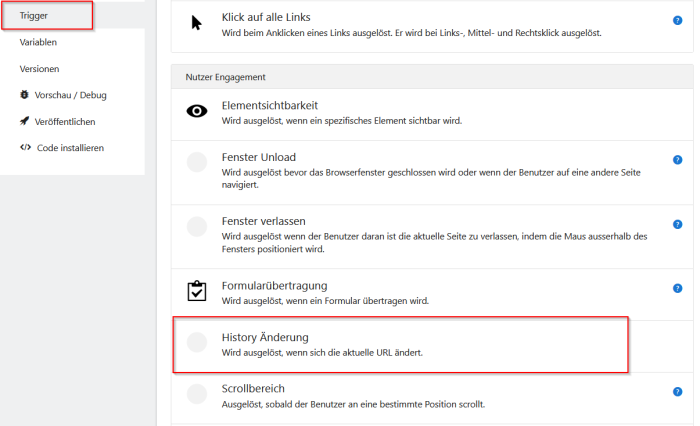
Task: Click the cursor icon for Klick auf alle Links
Action: [196, 23]
